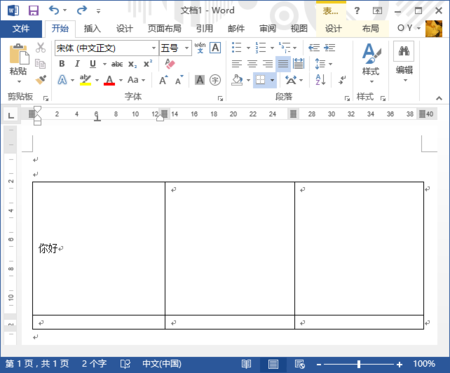Align text left
The height and width of the screenshot is (373, 450).
point(237,64)
